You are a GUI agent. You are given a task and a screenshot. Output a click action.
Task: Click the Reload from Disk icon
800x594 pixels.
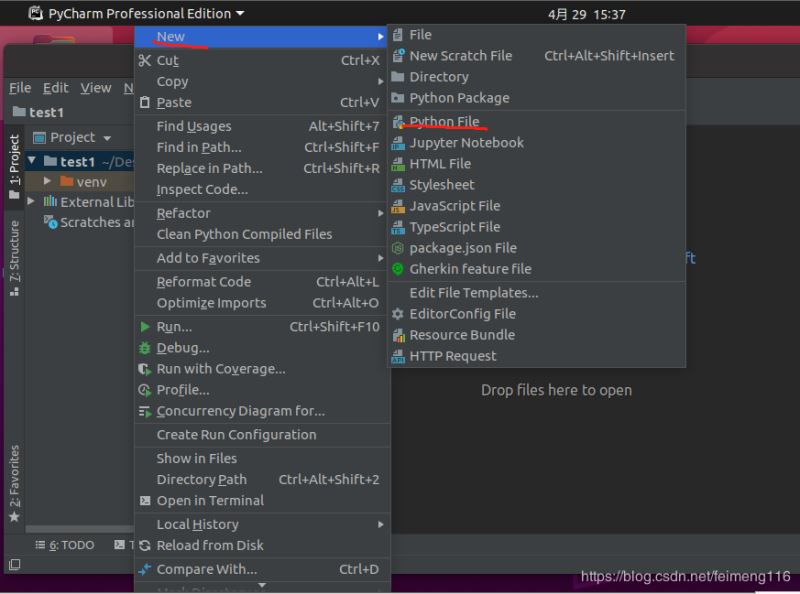[x=145, y=546]
